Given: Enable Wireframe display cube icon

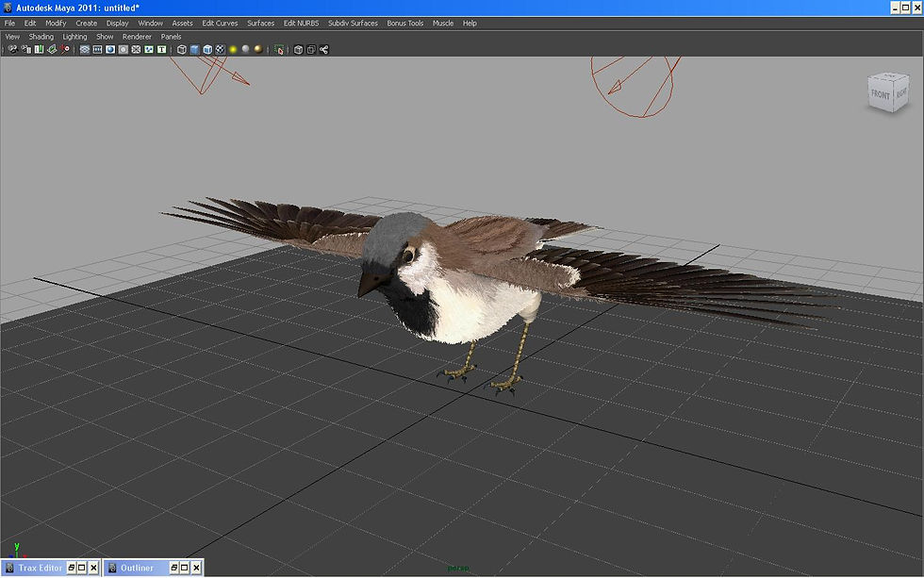Looking at the screenshot, I should pyautogui.click(x=182, y=49).
